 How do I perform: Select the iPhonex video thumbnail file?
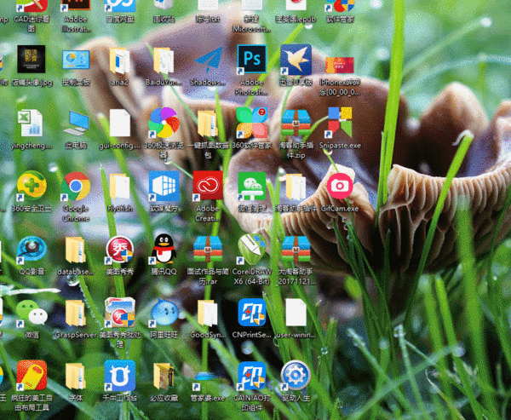tap(340, 65)
